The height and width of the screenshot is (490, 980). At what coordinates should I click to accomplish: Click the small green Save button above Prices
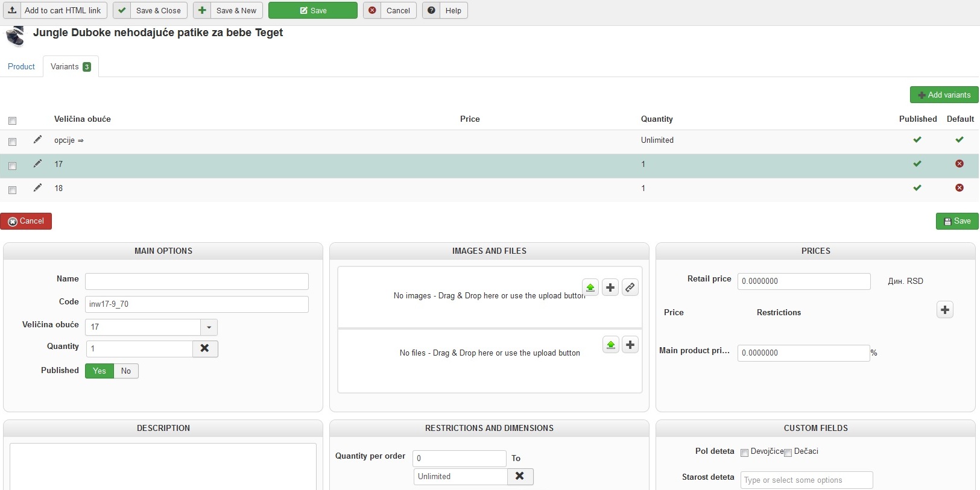(x=957, y=221)
